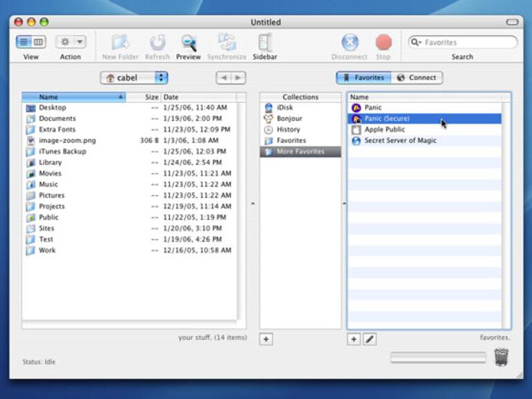Switch to column view mode
This screenshot has height=399, width=532.
[x=38, y=42]
